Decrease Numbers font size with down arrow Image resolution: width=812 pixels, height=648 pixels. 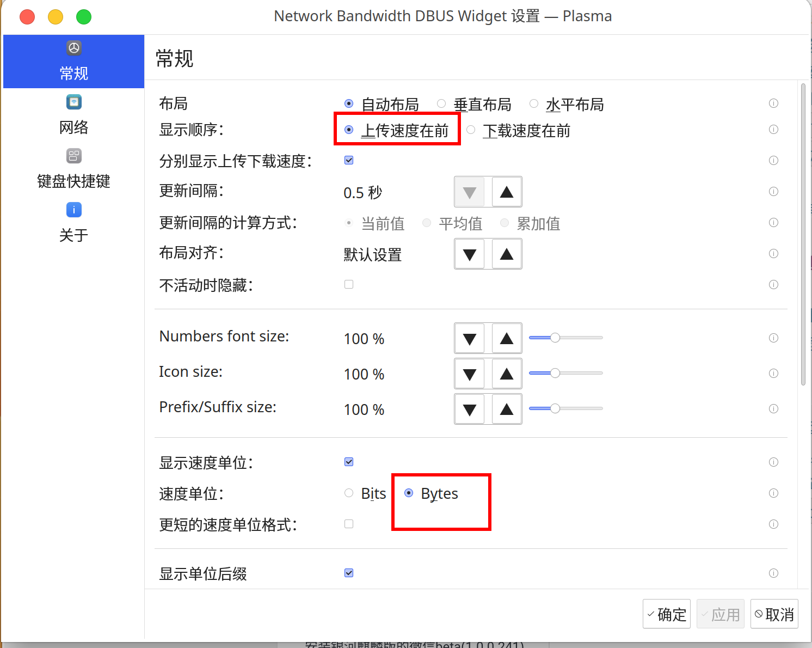pyautogui.click(x=470, y=338)
